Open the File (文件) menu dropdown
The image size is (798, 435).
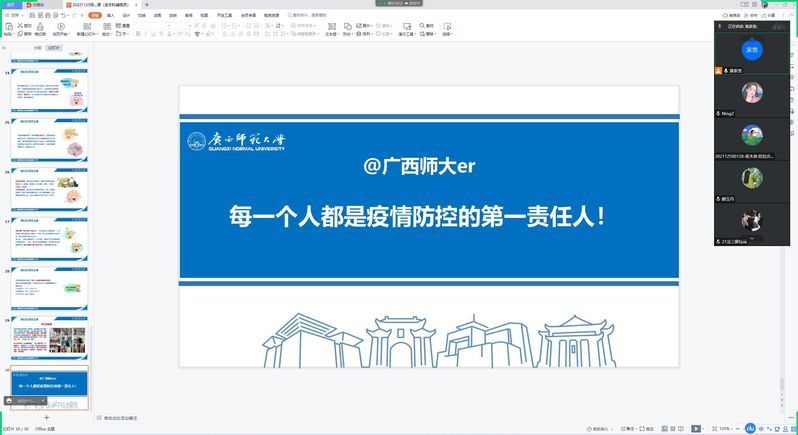14,16
